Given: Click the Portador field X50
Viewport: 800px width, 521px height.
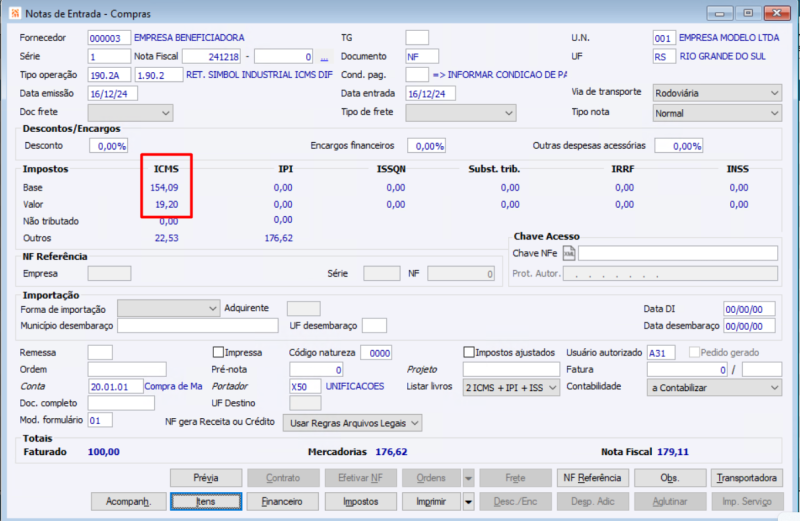Looking at the screenshot, I should pyautogui.click(x=305, y=386).
